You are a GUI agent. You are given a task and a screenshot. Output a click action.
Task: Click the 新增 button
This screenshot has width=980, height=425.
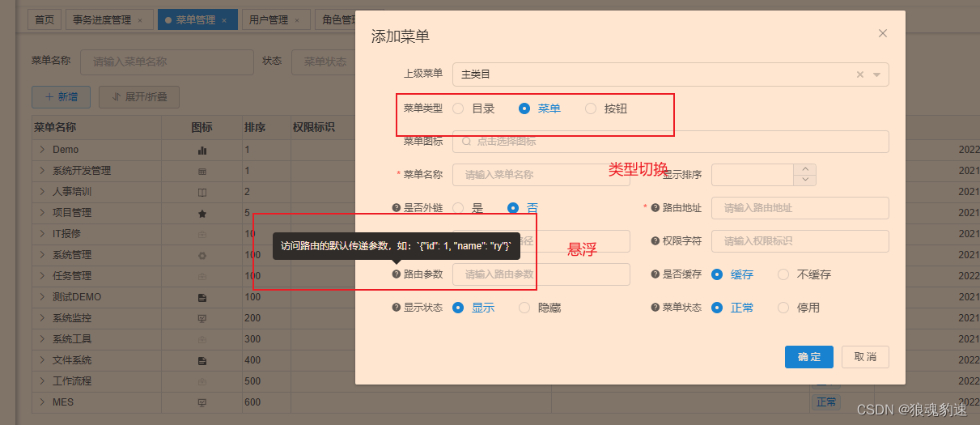click(62, 97)
